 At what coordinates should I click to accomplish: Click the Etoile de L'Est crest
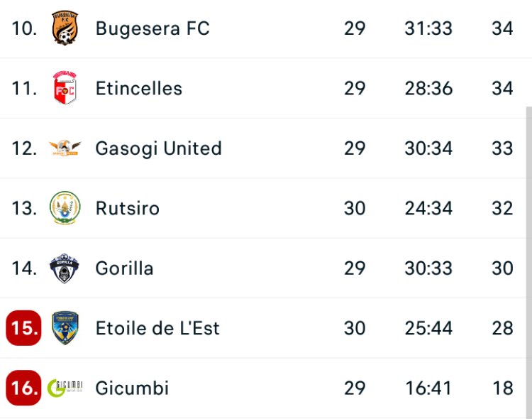(65, 328)
